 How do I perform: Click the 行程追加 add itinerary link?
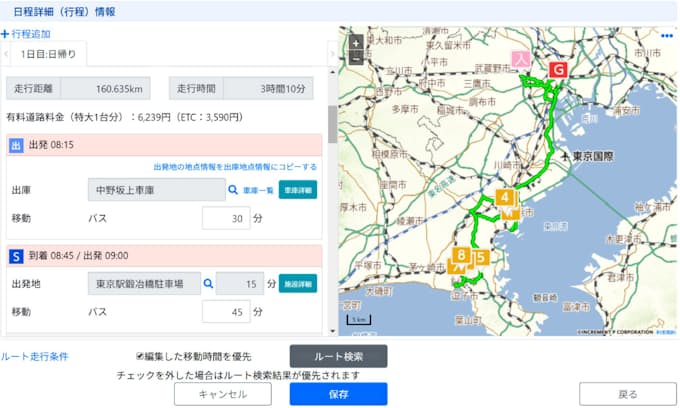pyautogui.click(x=26, y=34)
